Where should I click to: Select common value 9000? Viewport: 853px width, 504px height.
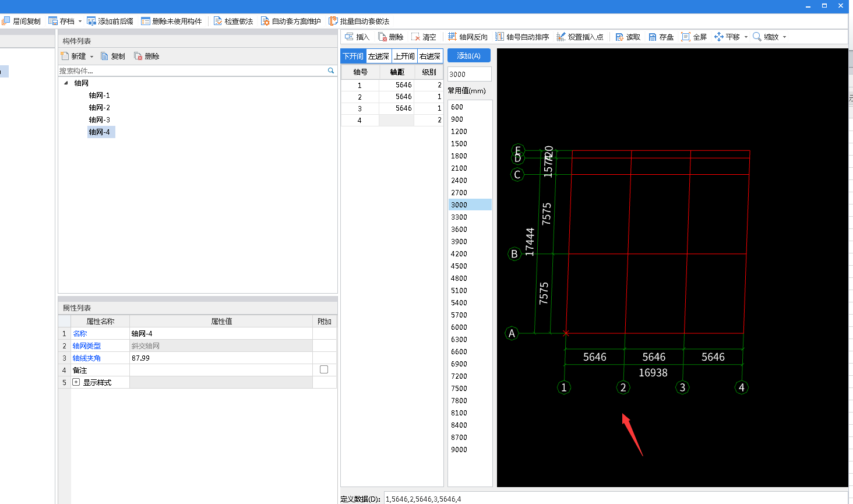click(470, 450)
